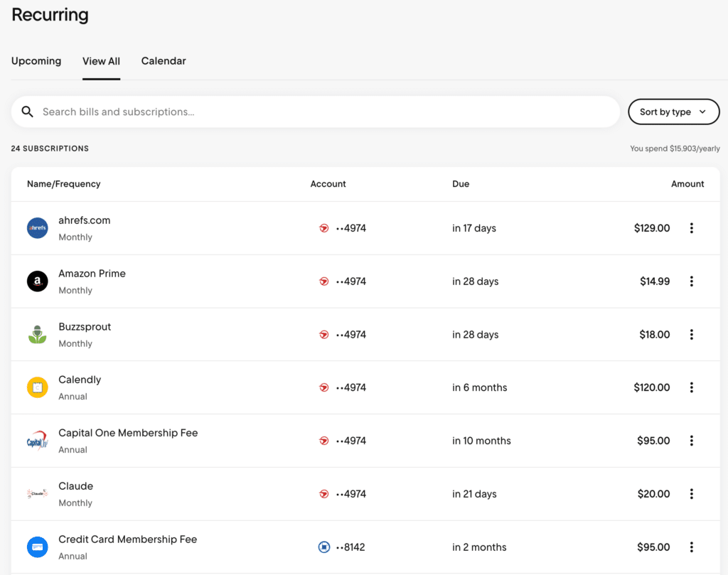This screenshot has width=728, height=575.
Task: Click the Amazon Prime logo icon
Action: [38, 281]
